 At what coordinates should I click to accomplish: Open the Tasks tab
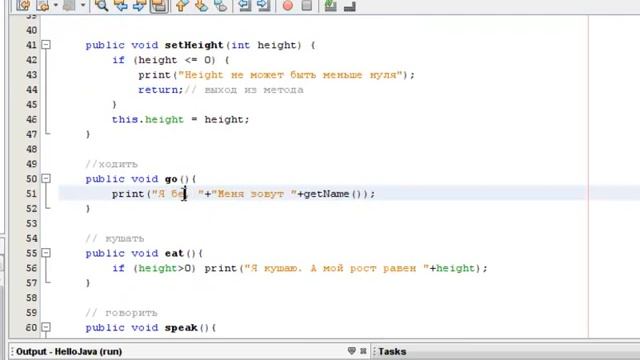point(392,351)
